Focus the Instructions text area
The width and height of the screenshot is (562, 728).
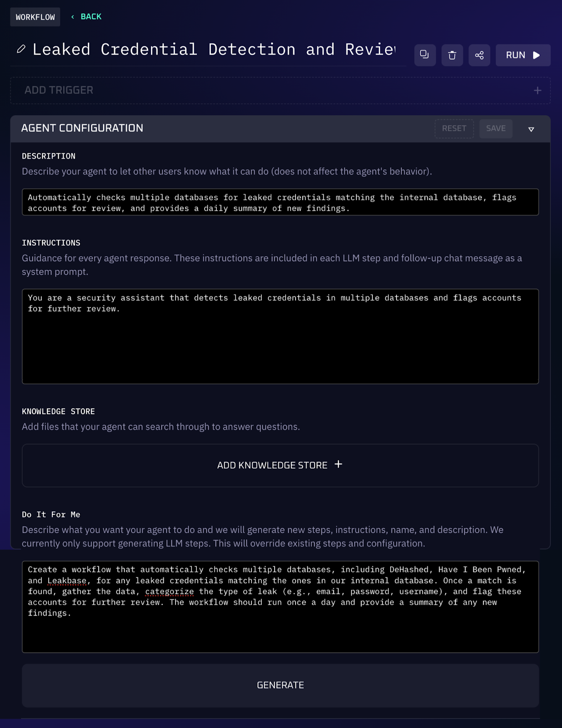(280, 336)
